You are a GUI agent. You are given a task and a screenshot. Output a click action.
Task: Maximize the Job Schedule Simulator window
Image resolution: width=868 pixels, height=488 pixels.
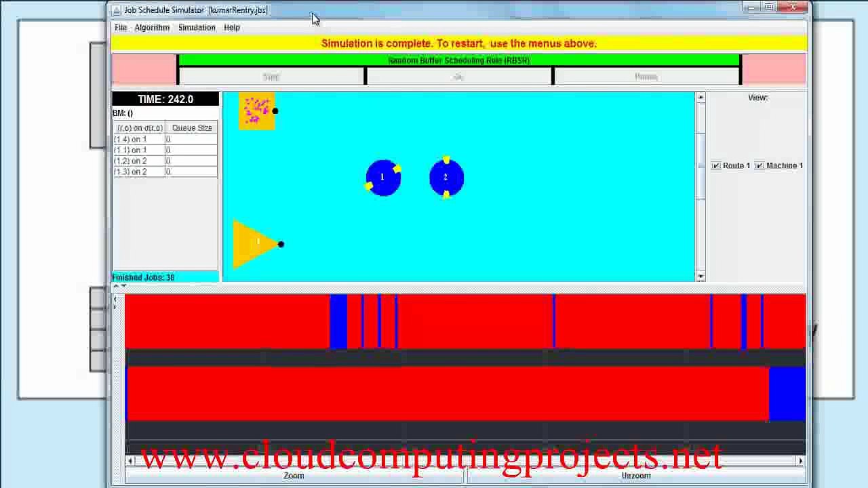[769, 7]
